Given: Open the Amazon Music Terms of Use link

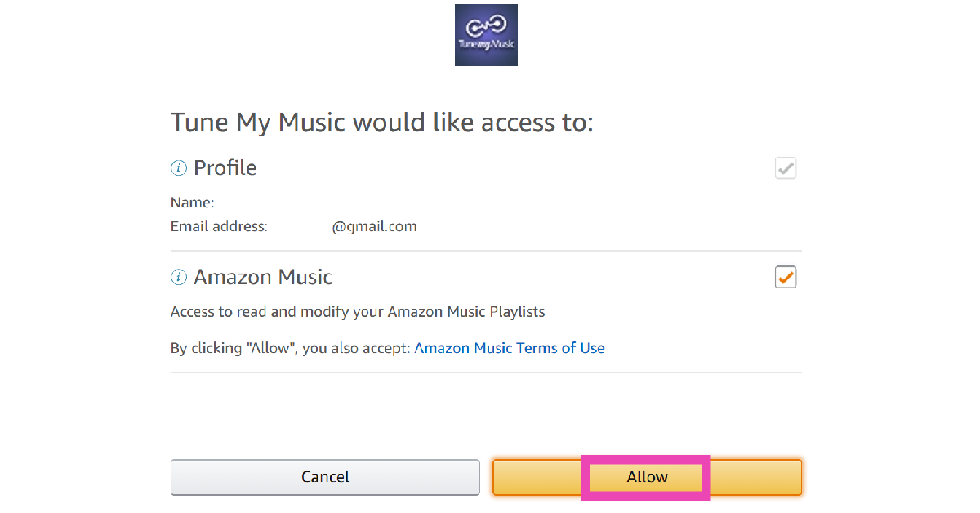Looking at the screenshot, I should click(x=510, y=348).
